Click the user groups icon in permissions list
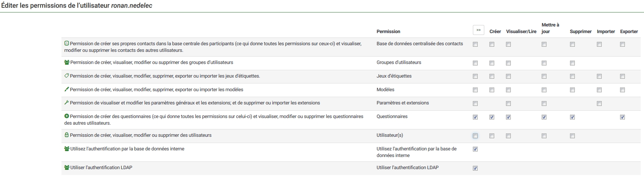Screen dimensions: 644x182 [x=67, y=63]
